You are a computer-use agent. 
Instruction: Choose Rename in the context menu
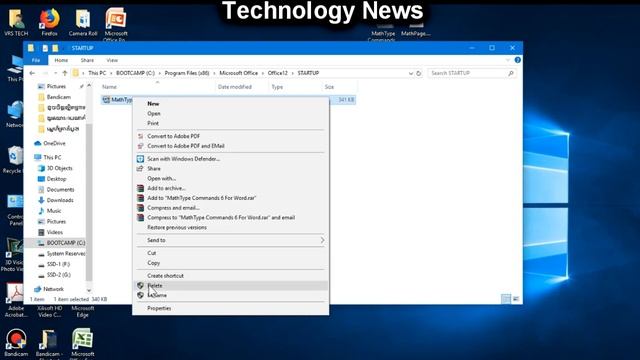point(231,295)
